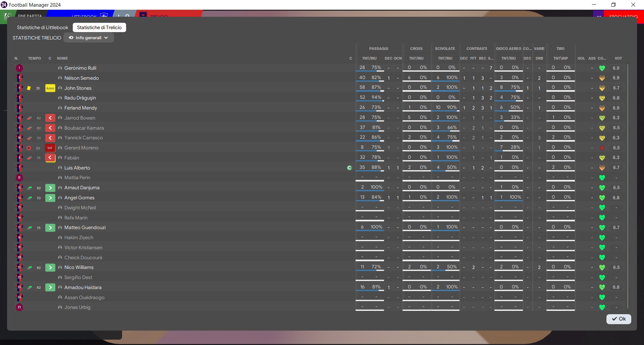Open Ferland Mendy's profile link
644x345 pixels.
[x=80, y=108]
